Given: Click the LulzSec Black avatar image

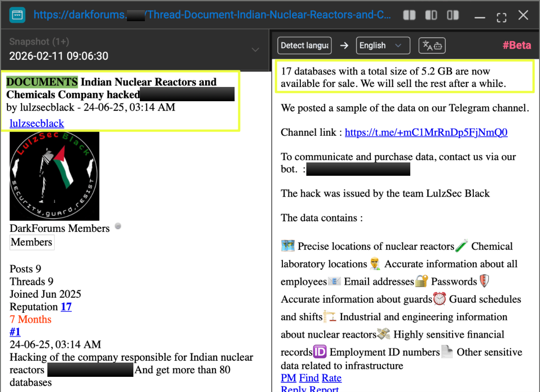Looking at the screenshot, I should point(54,176).
